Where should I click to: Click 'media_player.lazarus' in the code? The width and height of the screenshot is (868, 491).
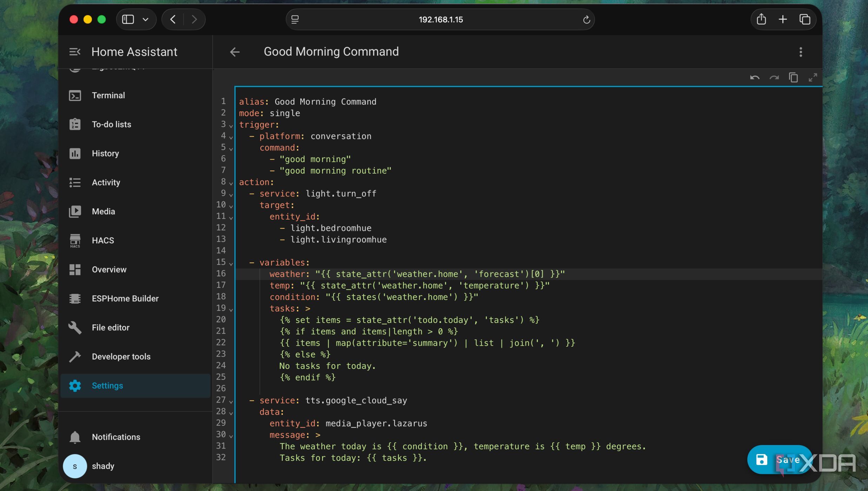[x=376, y=424]
